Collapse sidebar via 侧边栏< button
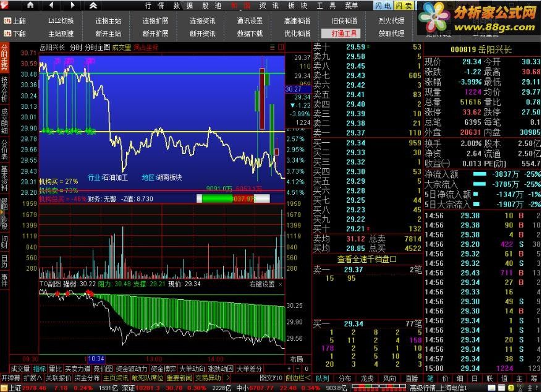Screen dimensions: 542x392 pos(298,378)
